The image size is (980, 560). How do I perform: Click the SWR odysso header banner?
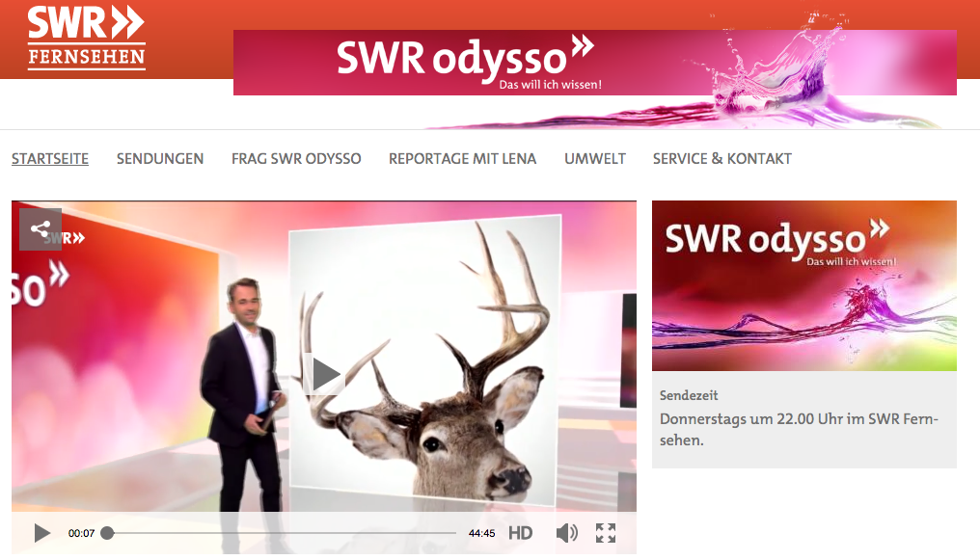[x=594, y=63]
